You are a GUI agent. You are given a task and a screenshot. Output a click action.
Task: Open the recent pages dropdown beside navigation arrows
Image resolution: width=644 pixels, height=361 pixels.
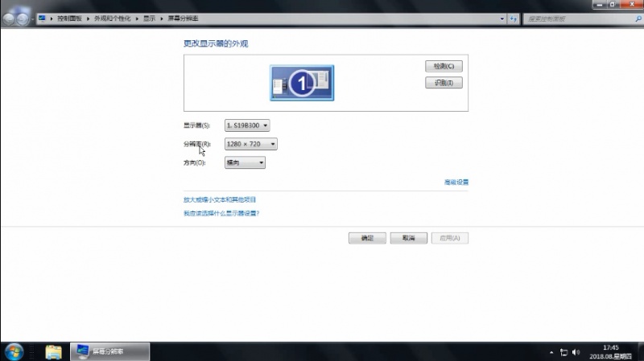[x=32, y=18]
